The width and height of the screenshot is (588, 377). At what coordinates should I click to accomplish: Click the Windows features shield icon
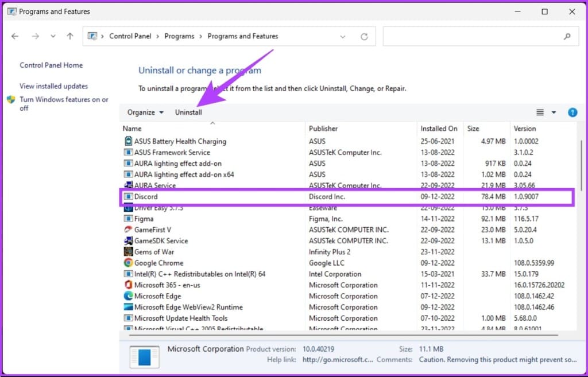(11, 100)
